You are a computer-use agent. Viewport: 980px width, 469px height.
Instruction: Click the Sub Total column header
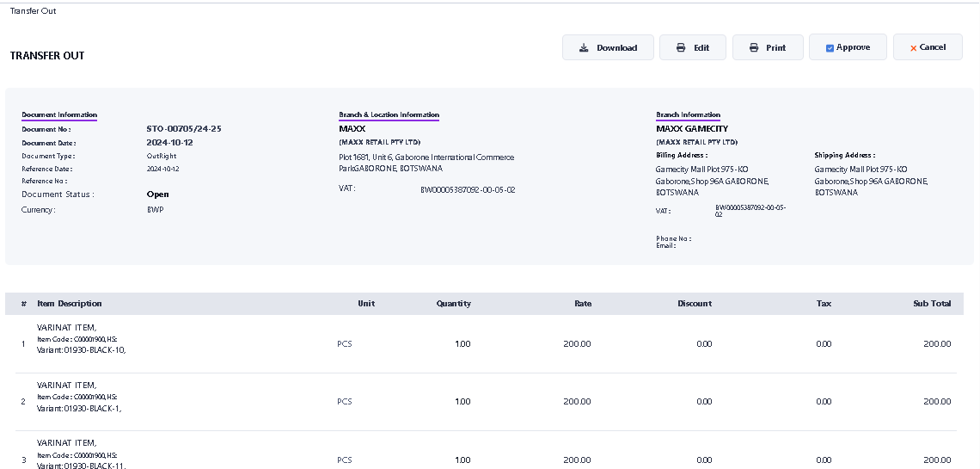(x=932, y=304)
